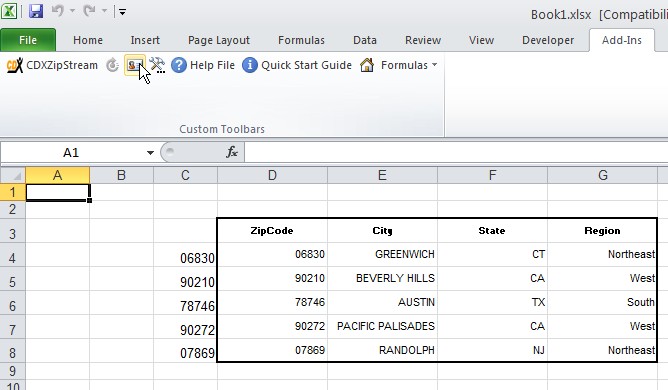Select the RANDOLPH cell
Image resolution: width=668 pixels, height=390 pixels.
[x=382, y=351]
